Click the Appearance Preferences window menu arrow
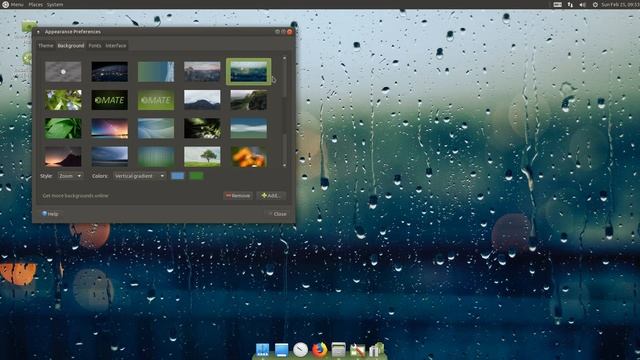 [38, 32]
